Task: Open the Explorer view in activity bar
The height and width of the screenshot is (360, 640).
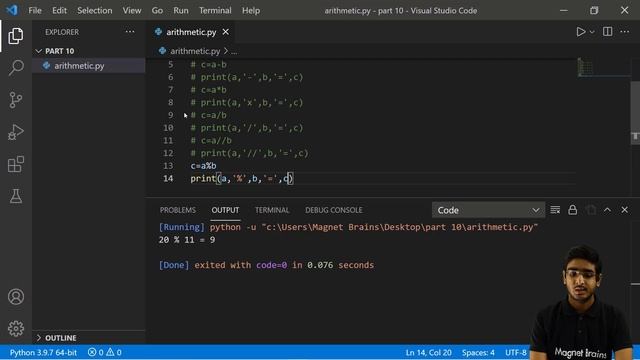Action: tap(16, 36)
